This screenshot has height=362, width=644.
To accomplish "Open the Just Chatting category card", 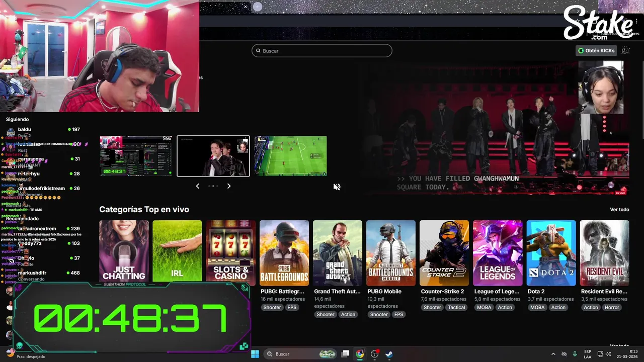I will (124, 251).
